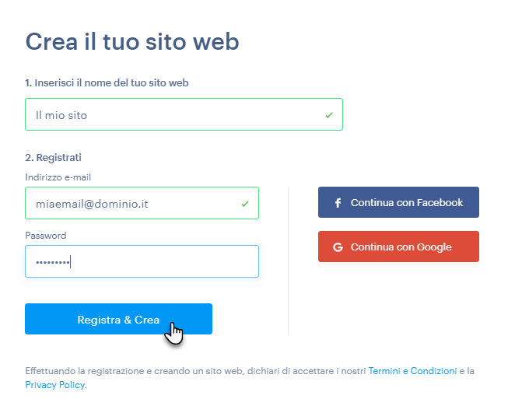Click the green checkmark in email field
508x420 pixels.
point(245,204)
